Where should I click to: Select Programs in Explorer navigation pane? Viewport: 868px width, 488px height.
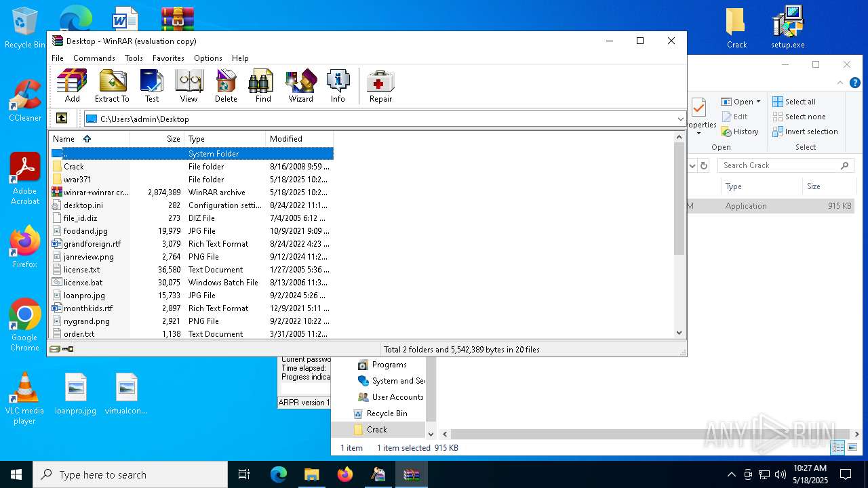[x=382, y=365]
